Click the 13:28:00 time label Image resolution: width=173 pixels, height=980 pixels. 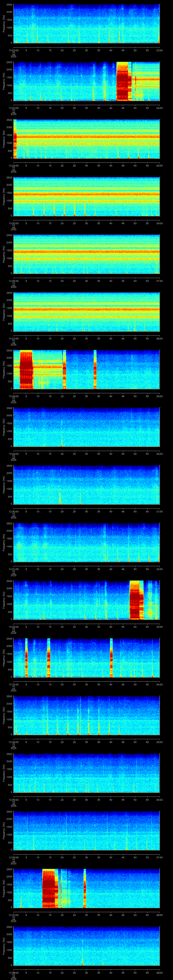pos(13,396)
